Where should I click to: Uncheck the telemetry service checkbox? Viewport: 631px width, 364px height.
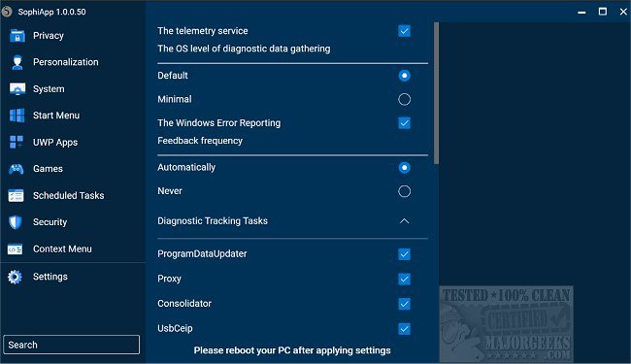404,31
